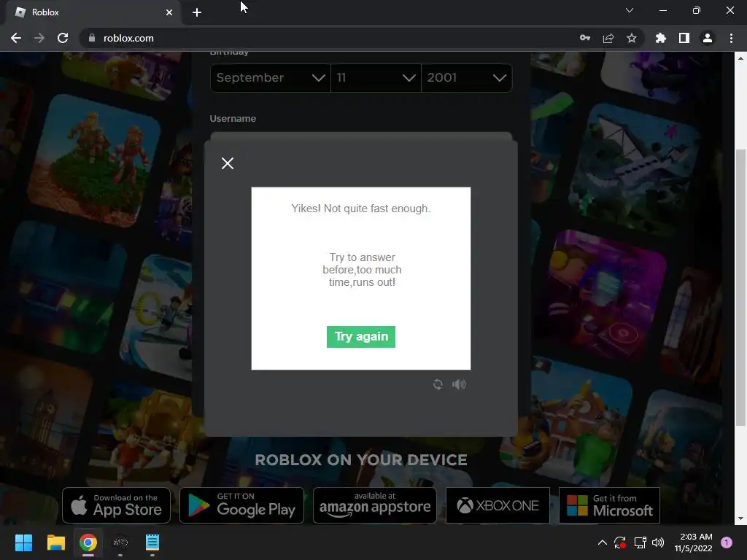
Task: Show hidden system tray icons
Action: coord(602,542)
